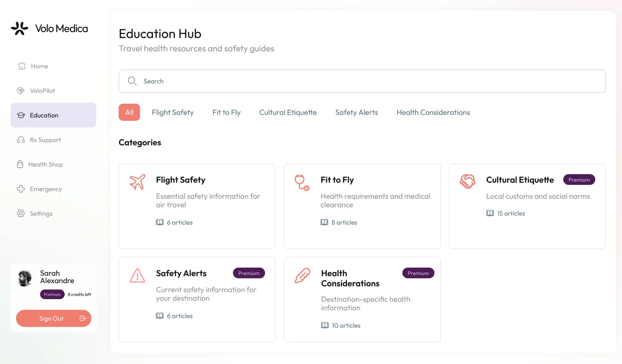Click the '8 credits left' text
Screen dimensions: 622x364
click(79, 294)
